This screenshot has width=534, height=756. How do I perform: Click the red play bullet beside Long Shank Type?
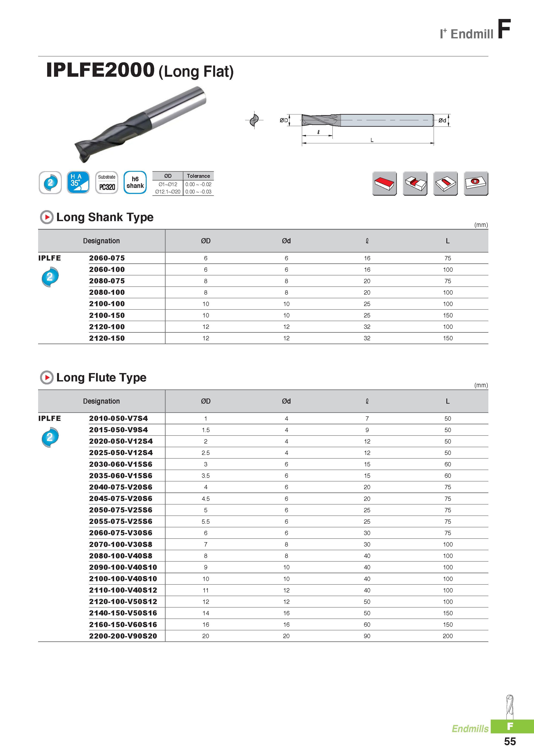[x=47, y=217]
